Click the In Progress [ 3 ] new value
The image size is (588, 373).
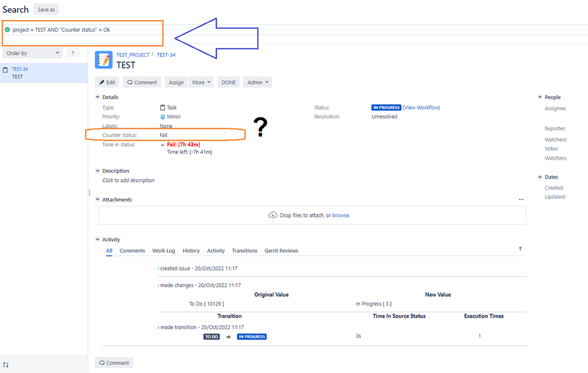(374, 303)
